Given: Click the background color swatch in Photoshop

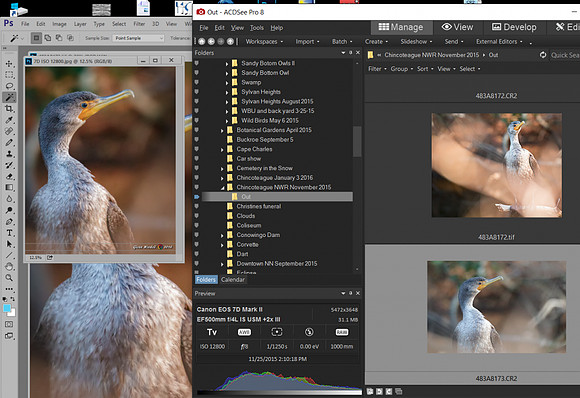Looking at the screenshot, I should coord(12,313).
